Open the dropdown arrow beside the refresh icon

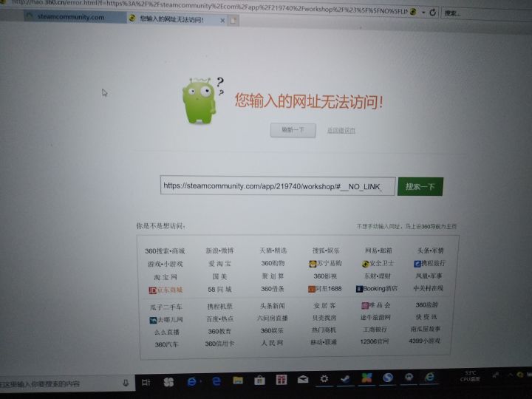[x=423, y=13]
